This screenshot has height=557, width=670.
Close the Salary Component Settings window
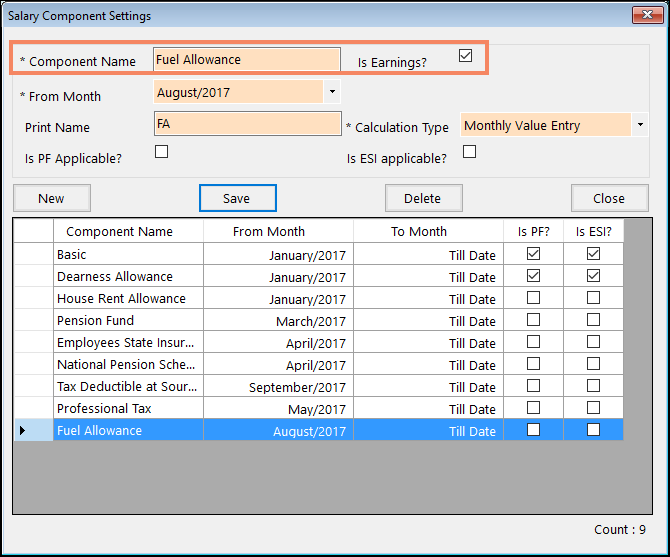click(x=648, y=15)
